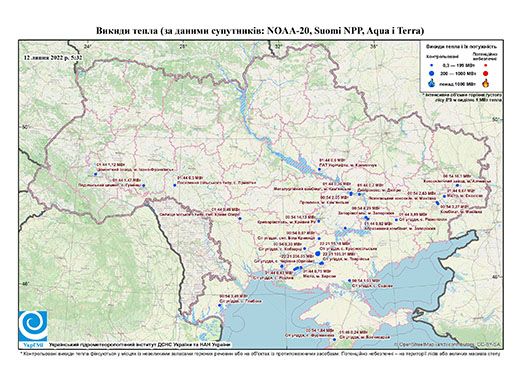Click the red-orange flame icon in legend
520x368 pixels.
tap(486, 83)
